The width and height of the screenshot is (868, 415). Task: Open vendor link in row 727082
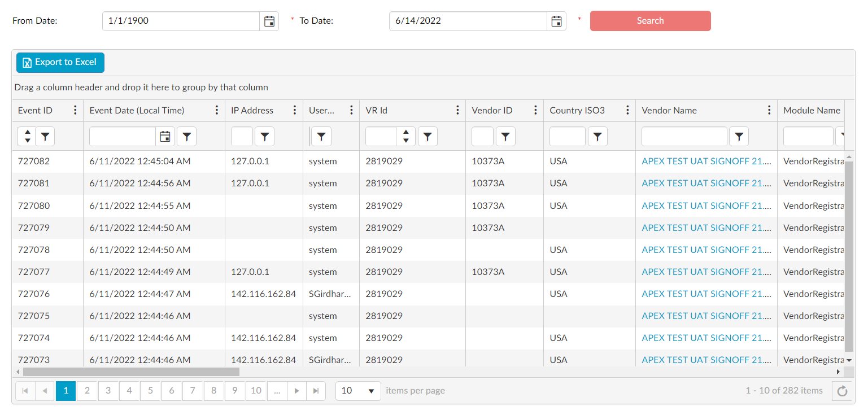click(706, 161)
